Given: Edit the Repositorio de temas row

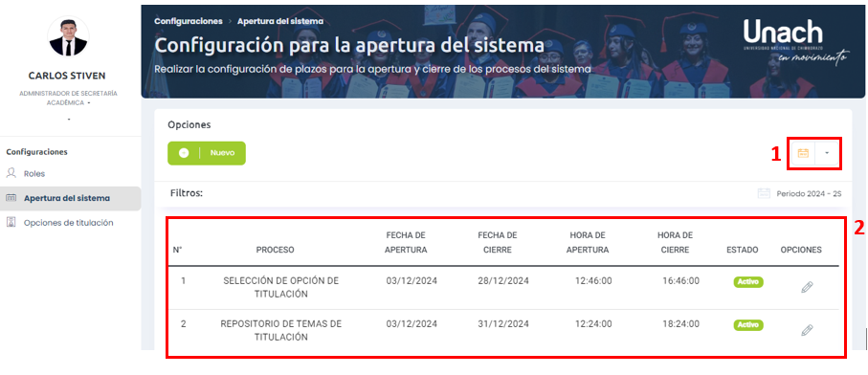Looking at the screenshot, I should (807, 330).
